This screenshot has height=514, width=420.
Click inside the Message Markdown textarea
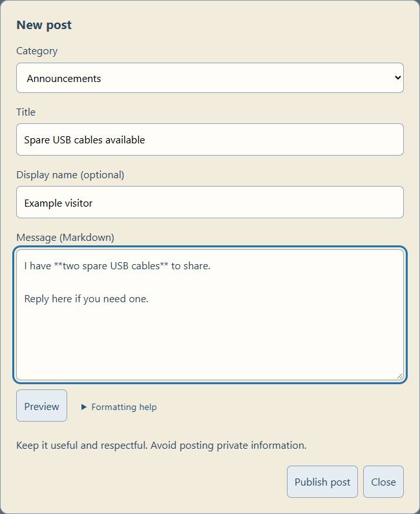[210, 314]
